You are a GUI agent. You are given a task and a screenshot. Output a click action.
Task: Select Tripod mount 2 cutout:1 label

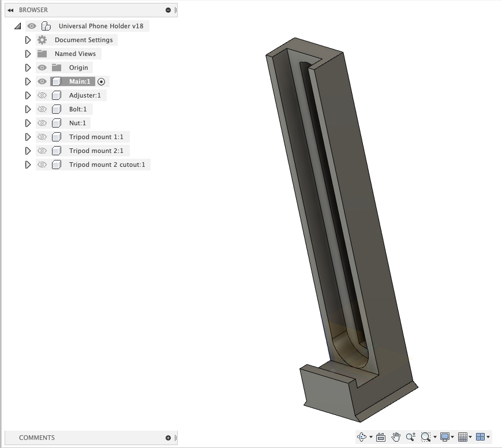pyautogui.click(x=107, y=165)
